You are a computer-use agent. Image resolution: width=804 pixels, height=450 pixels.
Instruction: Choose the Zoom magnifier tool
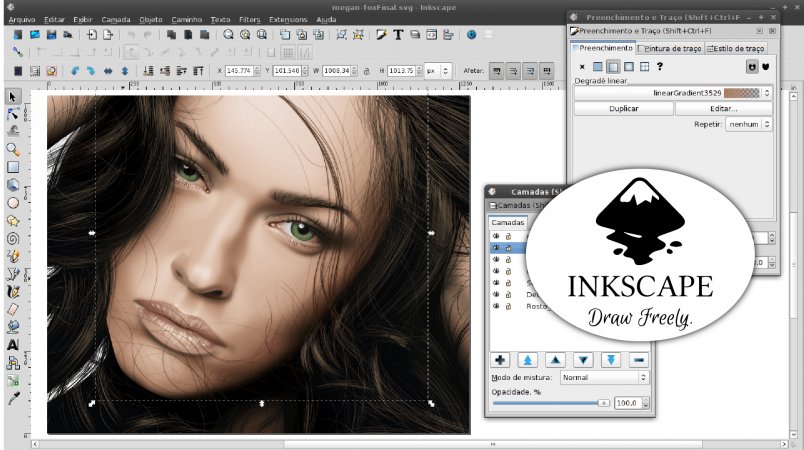point(13,150)
